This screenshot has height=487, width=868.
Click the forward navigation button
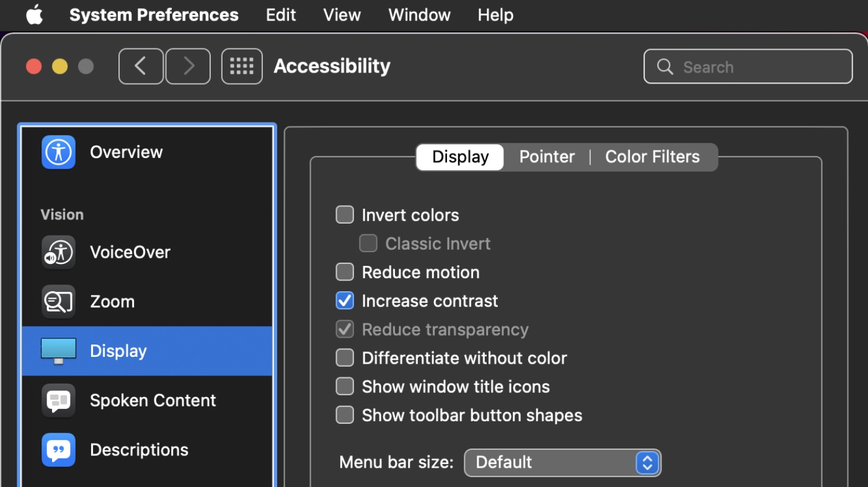188,66
